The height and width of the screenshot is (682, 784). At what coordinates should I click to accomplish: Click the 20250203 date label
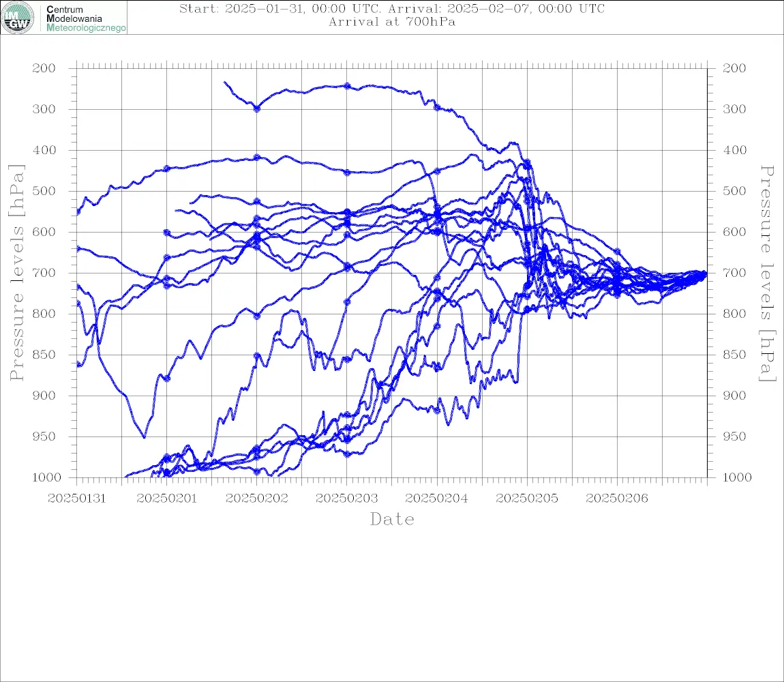click(x=347, y=499)
